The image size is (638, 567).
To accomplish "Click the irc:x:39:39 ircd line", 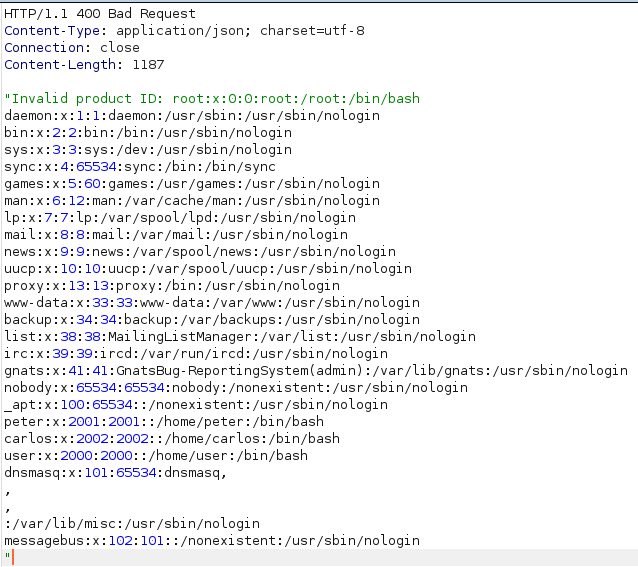I will (x=196, y=354).
